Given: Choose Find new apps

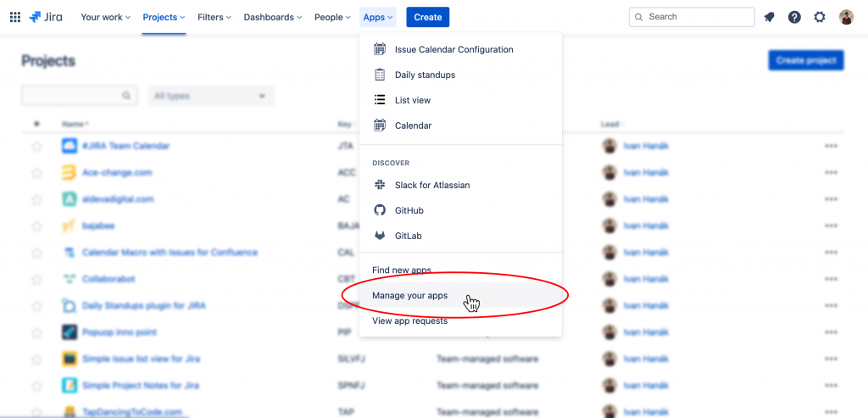Looking at the screenshot, I should [460, 270].
